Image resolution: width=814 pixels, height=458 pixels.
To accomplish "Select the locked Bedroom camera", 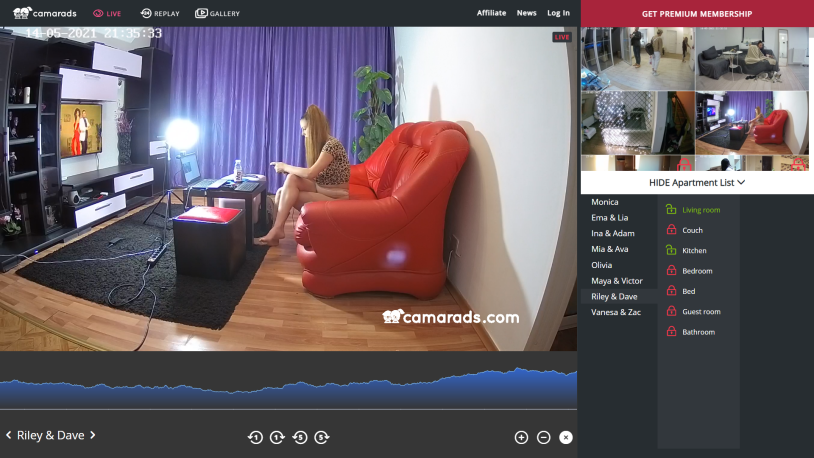I will [697, 271].
